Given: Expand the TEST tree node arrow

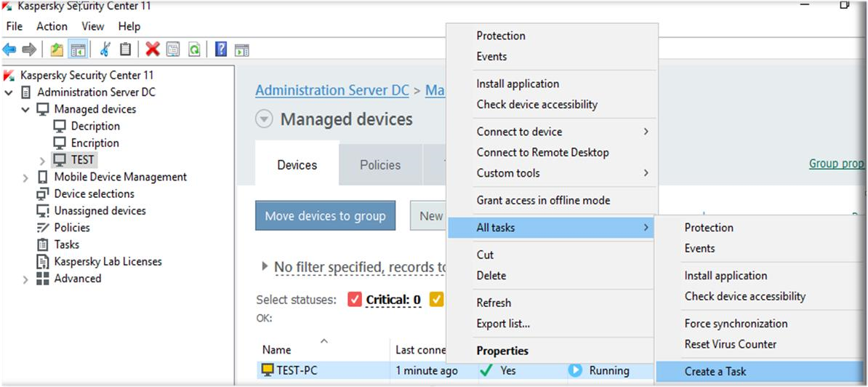Looking at the screenshot, I should pos(43,161).
